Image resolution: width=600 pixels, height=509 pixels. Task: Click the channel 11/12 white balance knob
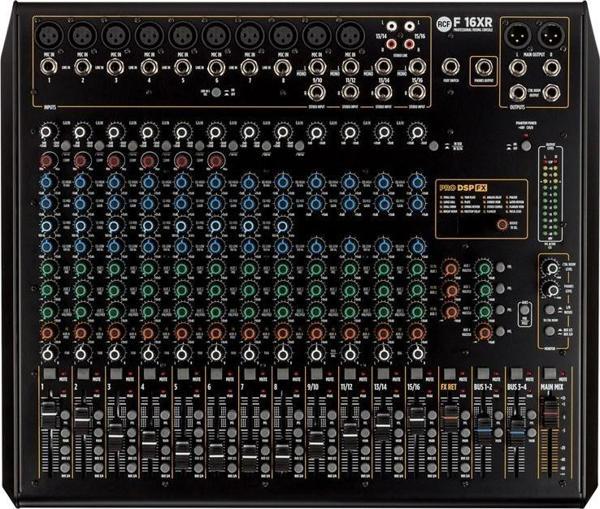(350, 354)
